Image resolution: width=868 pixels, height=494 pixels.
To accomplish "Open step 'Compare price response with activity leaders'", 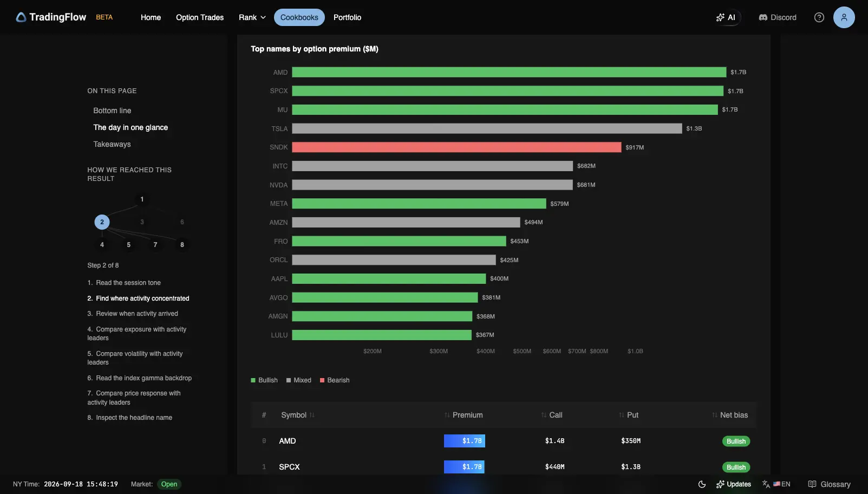I will coord(134,398).
